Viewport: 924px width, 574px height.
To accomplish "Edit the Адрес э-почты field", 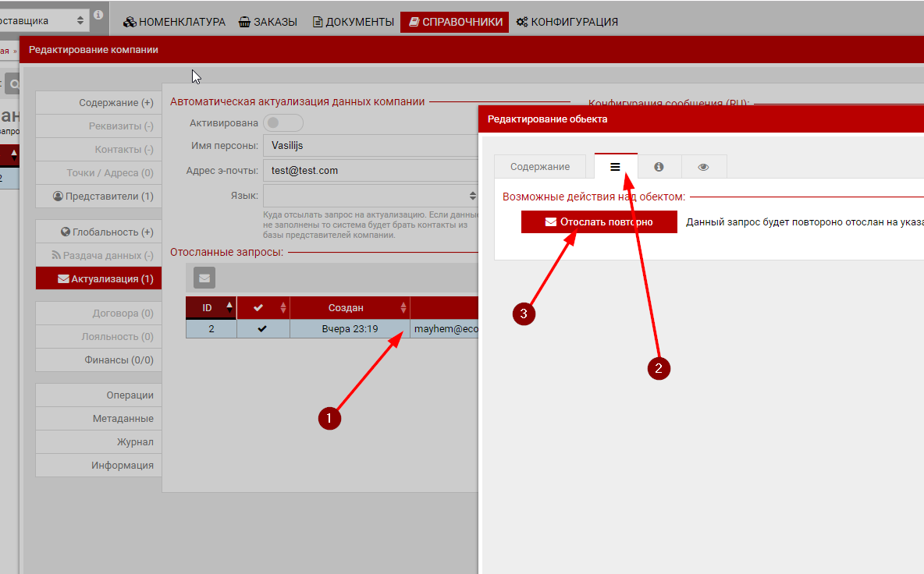I will click(371, 170).
